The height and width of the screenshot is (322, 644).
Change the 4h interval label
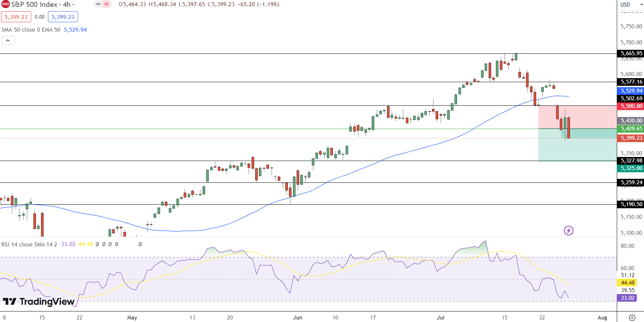click(x=67, y=4)
